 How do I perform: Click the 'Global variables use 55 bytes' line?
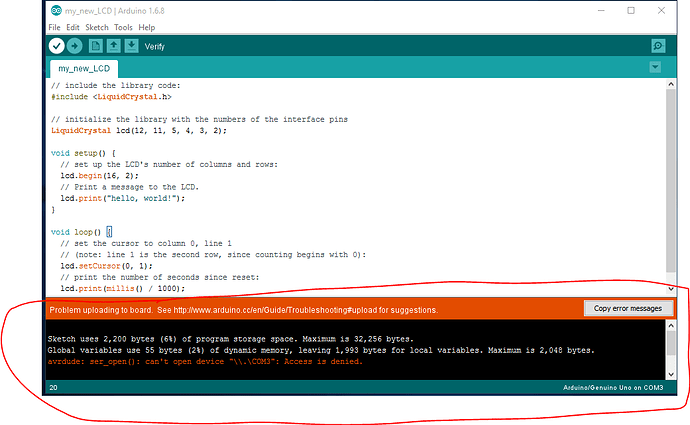(x=321, y=351)
